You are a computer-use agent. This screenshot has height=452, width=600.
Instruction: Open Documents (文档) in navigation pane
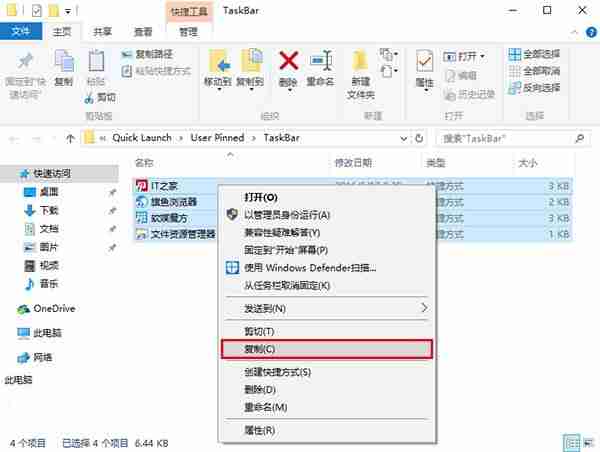click(49, 228)
